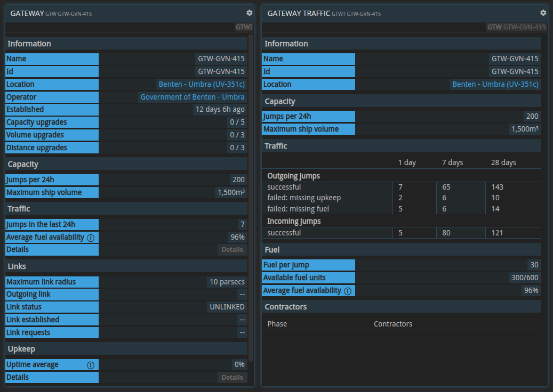Open Upkeep Details button in Gateway panel
Screen dimensions: 553x392
(x=232, y=378)
